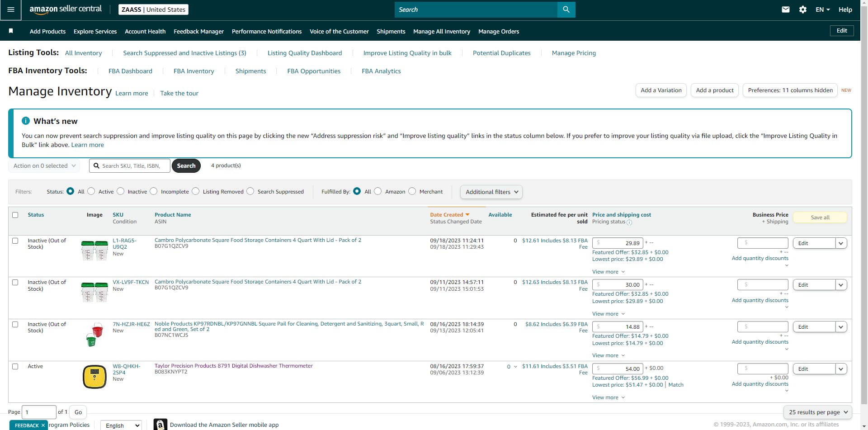Filter by Fulfilled By Merchant
868x430 pixels.
pos(412,191)
